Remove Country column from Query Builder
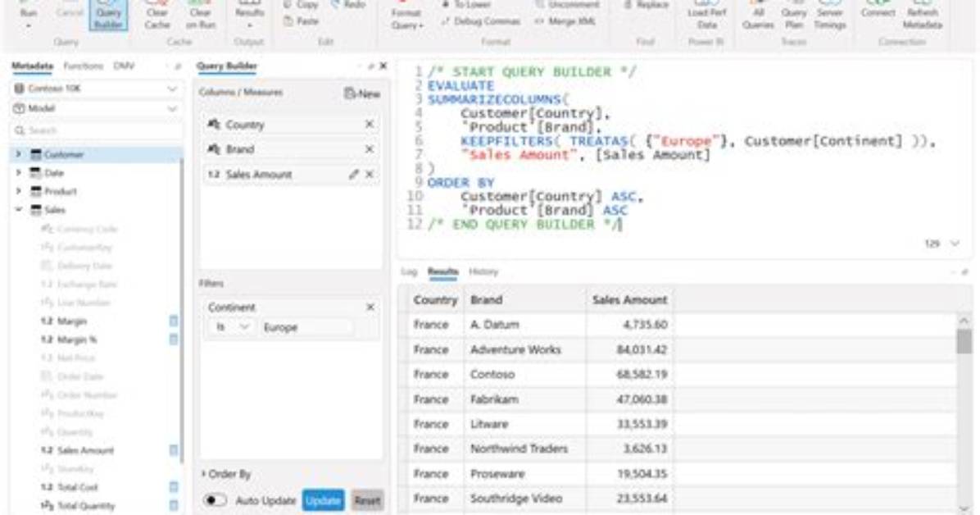 click(x=370, y=125)
